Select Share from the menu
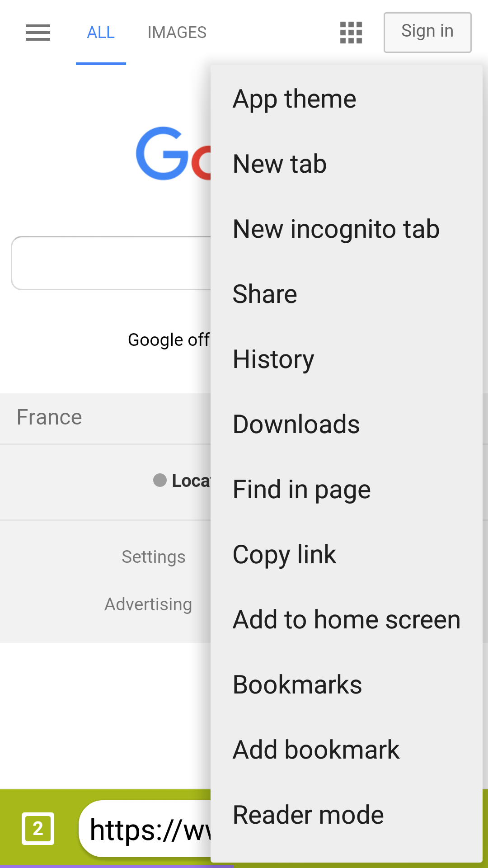The height and width of the screenshot is (868, 488). (265, 294)
